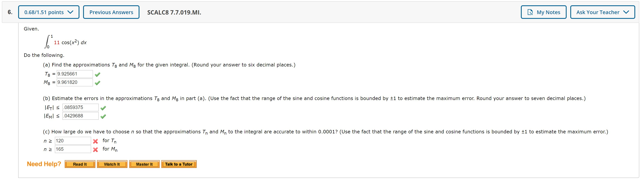Open the Master It tutorial
Screen dimensions: 644x180
[144, 164]
